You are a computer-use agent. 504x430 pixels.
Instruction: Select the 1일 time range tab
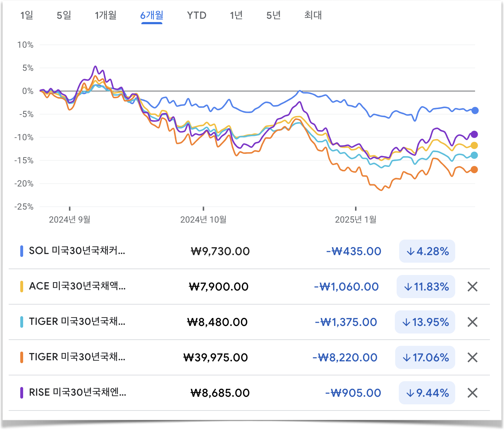[27, 15]
